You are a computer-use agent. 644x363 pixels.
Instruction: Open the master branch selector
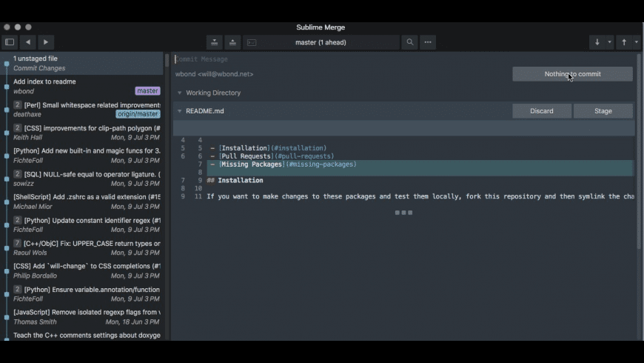point(321,42)
